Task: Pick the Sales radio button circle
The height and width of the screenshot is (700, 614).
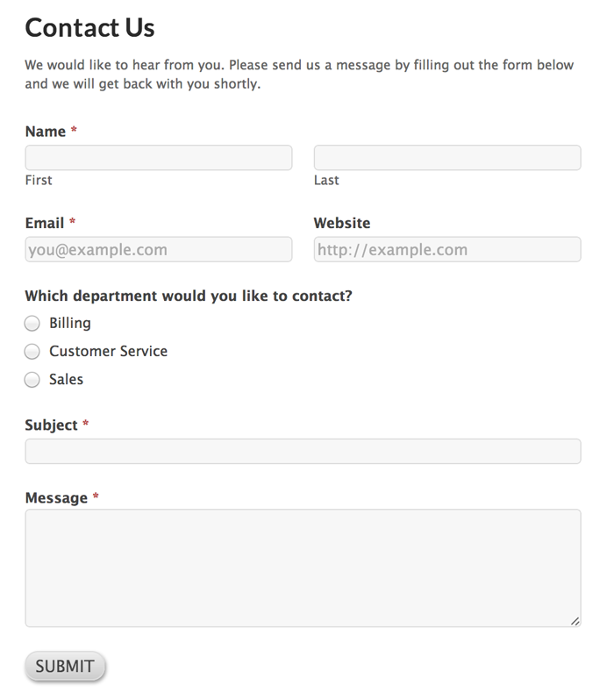Action: [x=32, y=380]
